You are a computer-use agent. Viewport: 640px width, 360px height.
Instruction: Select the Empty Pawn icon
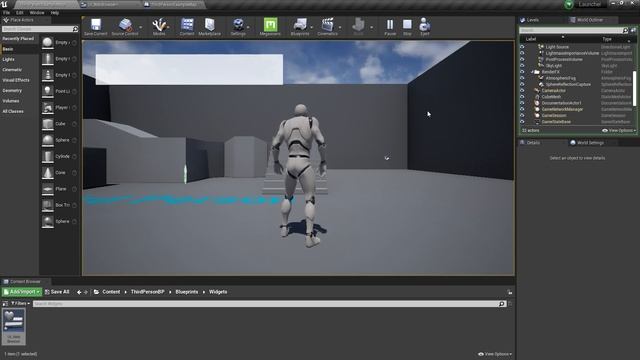(x=48, y=75)
